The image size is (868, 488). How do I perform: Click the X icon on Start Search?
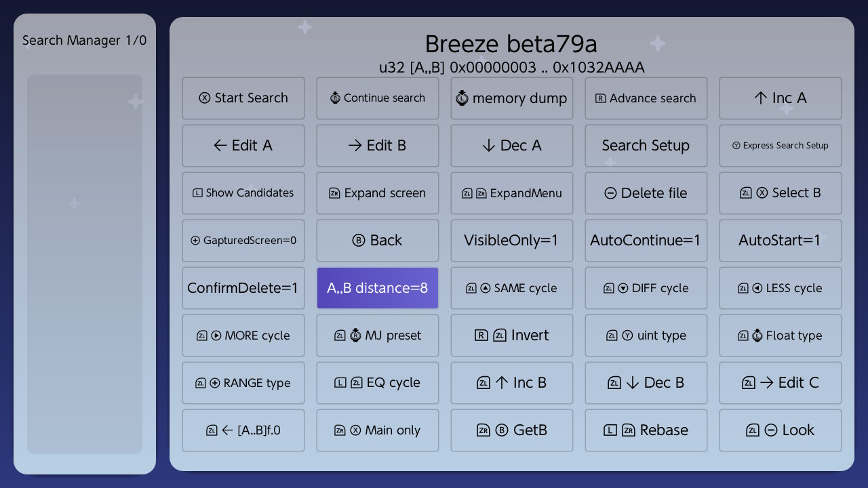click(205, 98)
